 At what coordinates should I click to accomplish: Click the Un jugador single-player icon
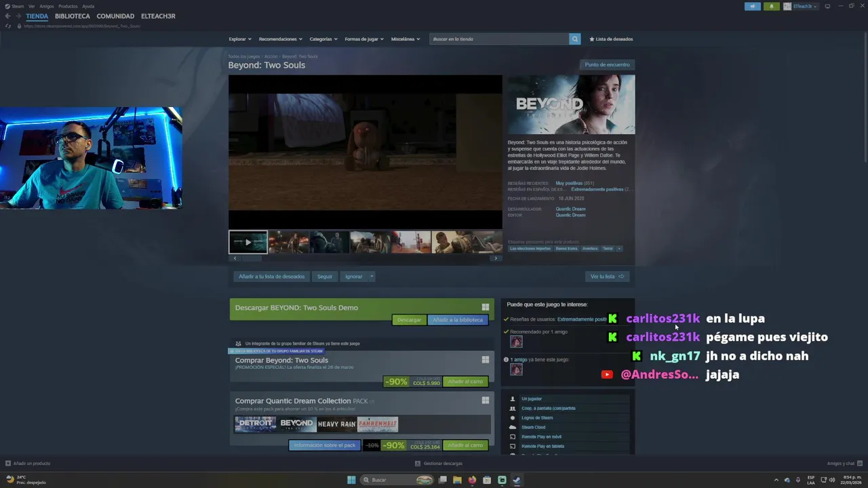(513, 399)
